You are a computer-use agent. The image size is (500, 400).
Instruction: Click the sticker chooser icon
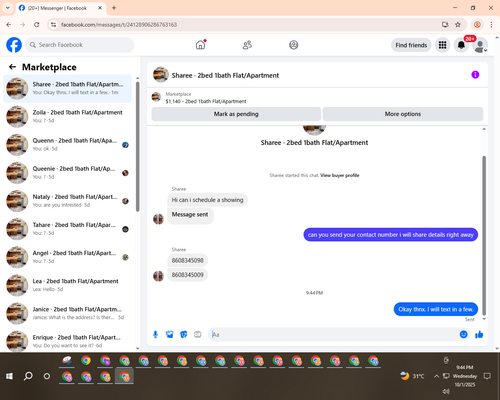tap(184, 334)
